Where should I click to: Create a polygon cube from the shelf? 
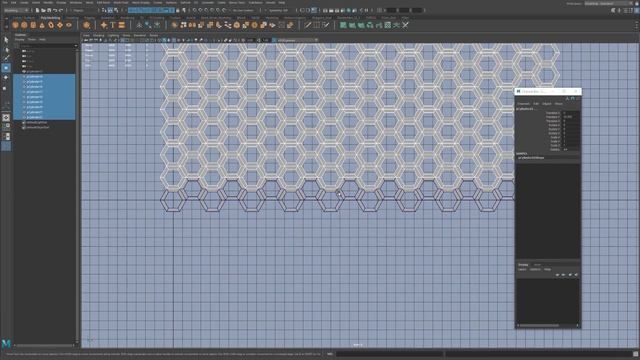(24, 25)
